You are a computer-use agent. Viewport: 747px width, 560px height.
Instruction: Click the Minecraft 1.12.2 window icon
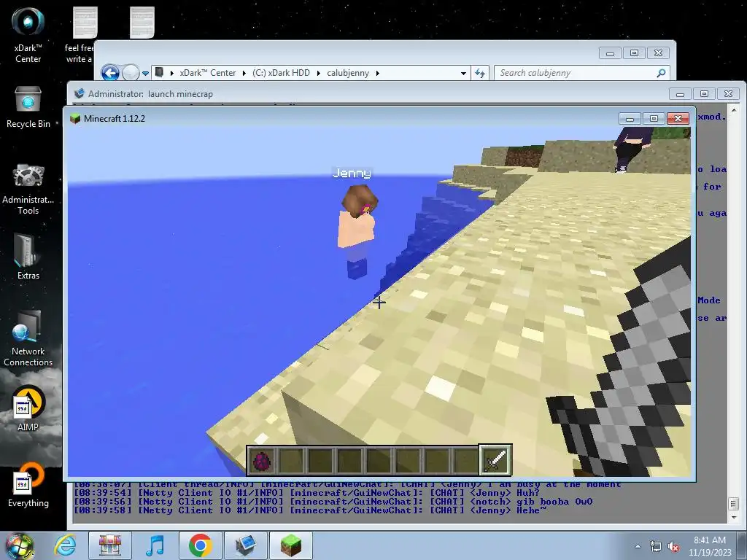pyautogui.click(x=75, y=119)
